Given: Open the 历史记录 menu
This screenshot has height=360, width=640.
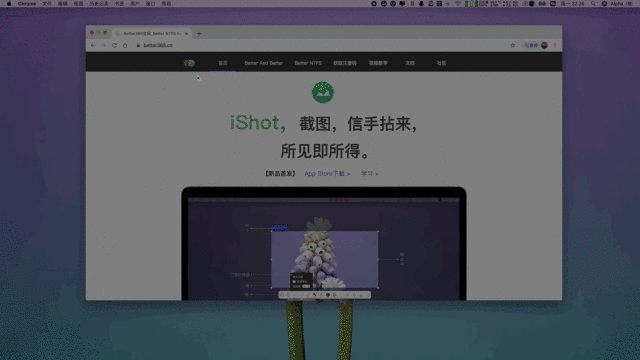Looking at the screenshot, I should coord(99,4).
